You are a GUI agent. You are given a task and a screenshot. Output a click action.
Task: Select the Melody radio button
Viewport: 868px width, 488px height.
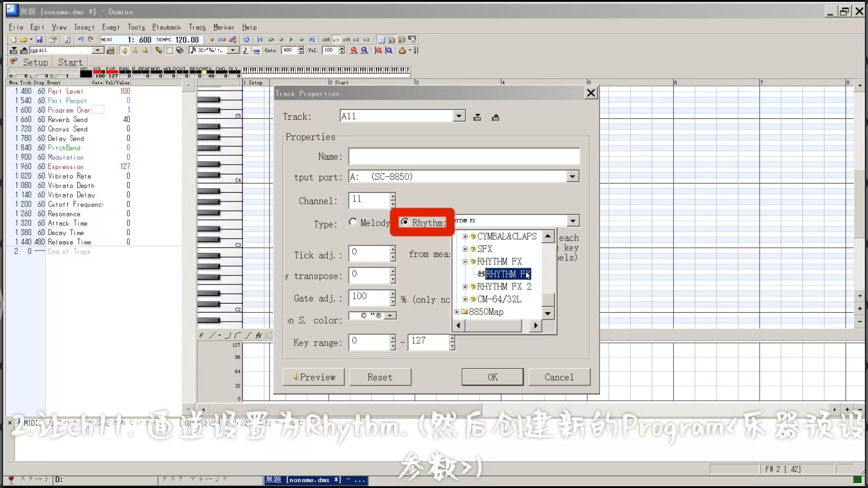tap(353, 222)
